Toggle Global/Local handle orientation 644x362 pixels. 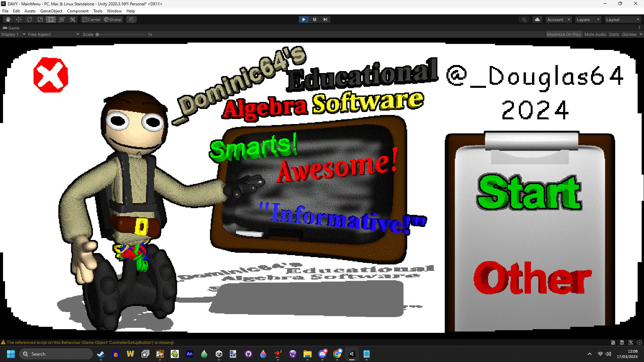click(x=113, y=19)
